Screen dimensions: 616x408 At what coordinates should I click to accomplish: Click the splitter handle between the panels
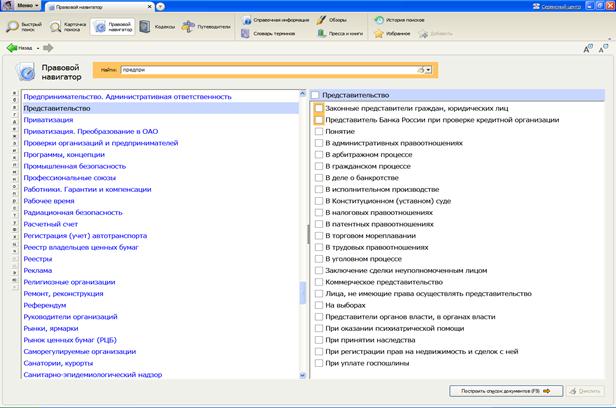[x=308, y=234]
